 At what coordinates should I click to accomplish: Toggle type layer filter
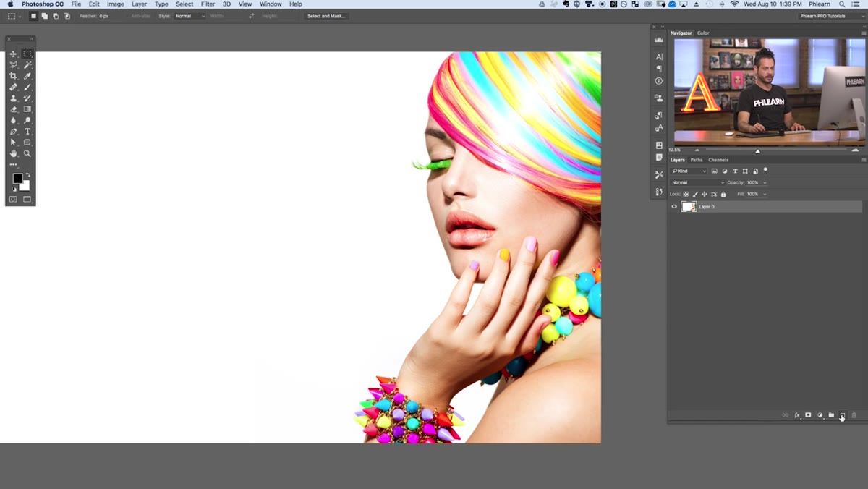(x=735, y=171)
